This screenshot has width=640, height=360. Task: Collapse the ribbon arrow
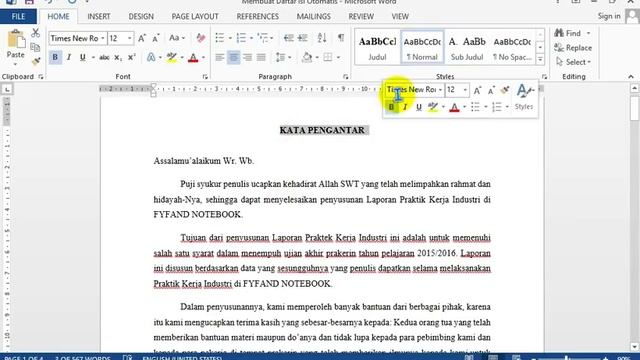tap(631, 77)
